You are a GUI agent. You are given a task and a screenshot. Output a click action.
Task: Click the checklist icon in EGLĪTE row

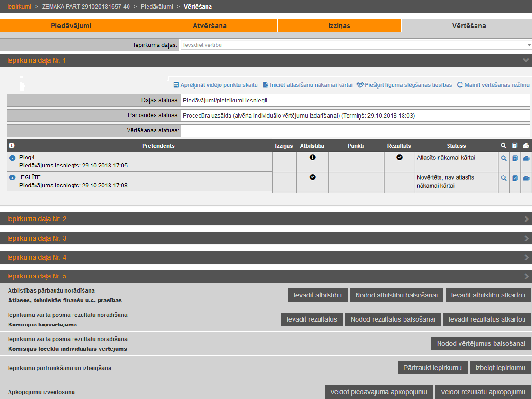(515, 178)
